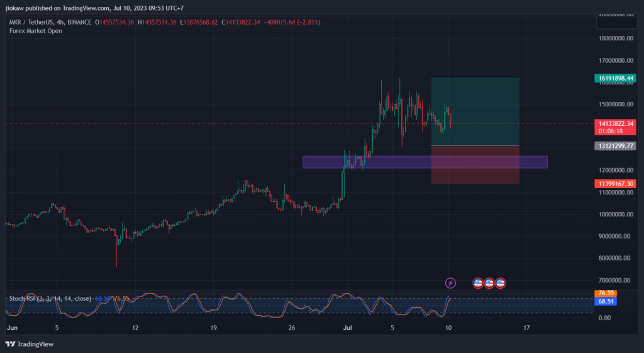Click the blue 68.51 Stoch RSI value tag
Viewport: 644px width, 353px height.
(606, 301)
